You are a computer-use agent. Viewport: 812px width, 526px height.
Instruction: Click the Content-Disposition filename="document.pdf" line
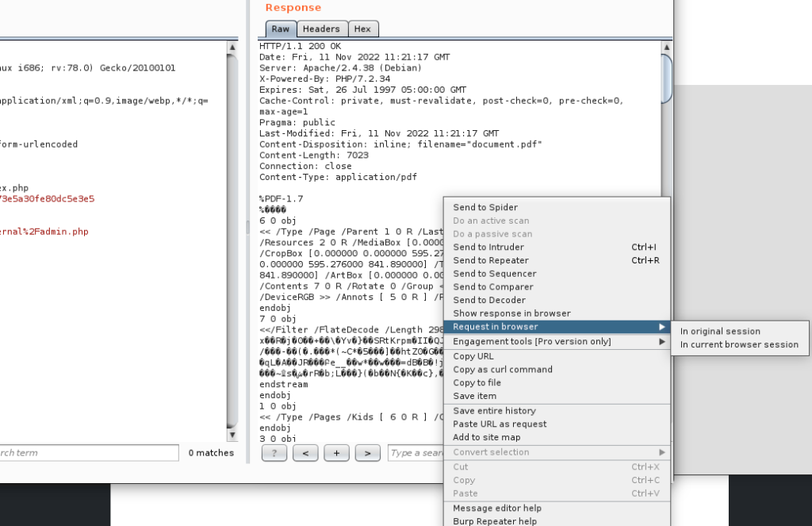click(400, 144)
